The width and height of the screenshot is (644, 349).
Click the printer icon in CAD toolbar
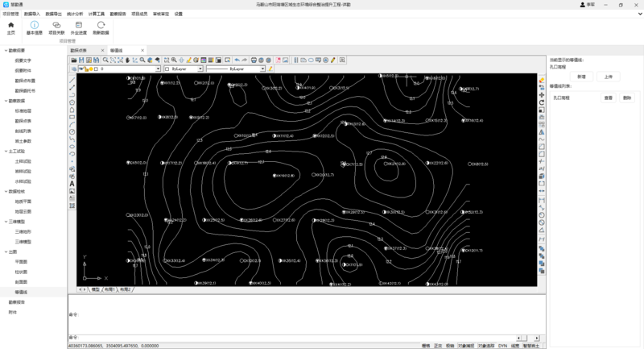click(x=254, y=60)
